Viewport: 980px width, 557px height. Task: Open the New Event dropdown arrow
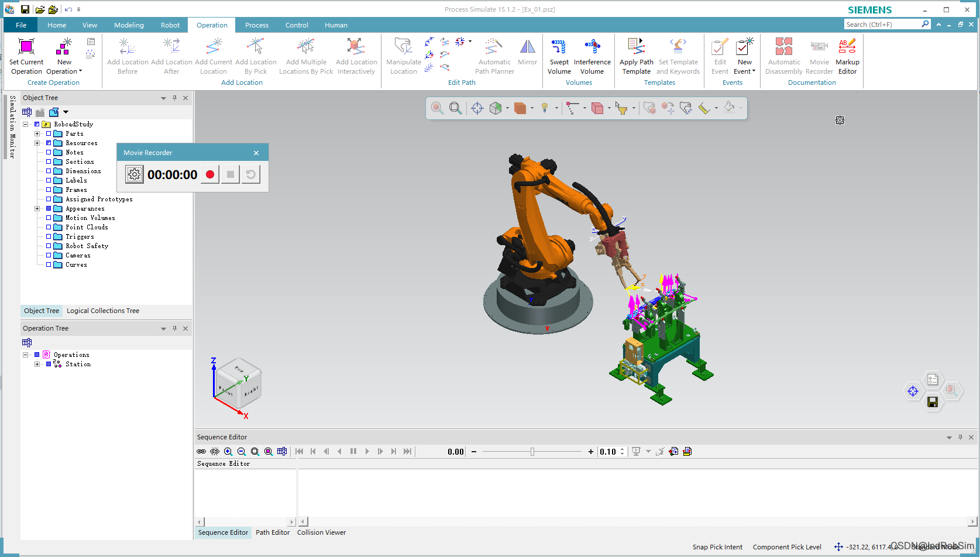tap(754, 71)
